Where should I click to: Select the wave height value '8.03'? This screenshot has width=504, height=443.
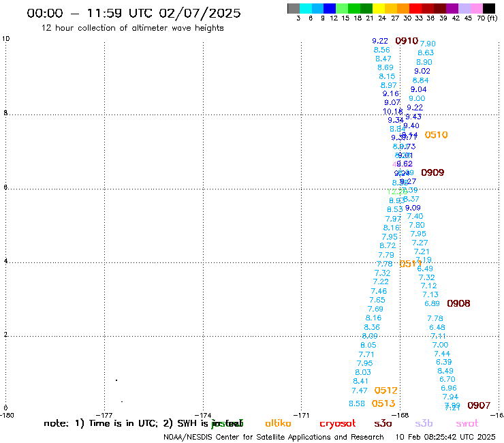click(x=363, y=372)
